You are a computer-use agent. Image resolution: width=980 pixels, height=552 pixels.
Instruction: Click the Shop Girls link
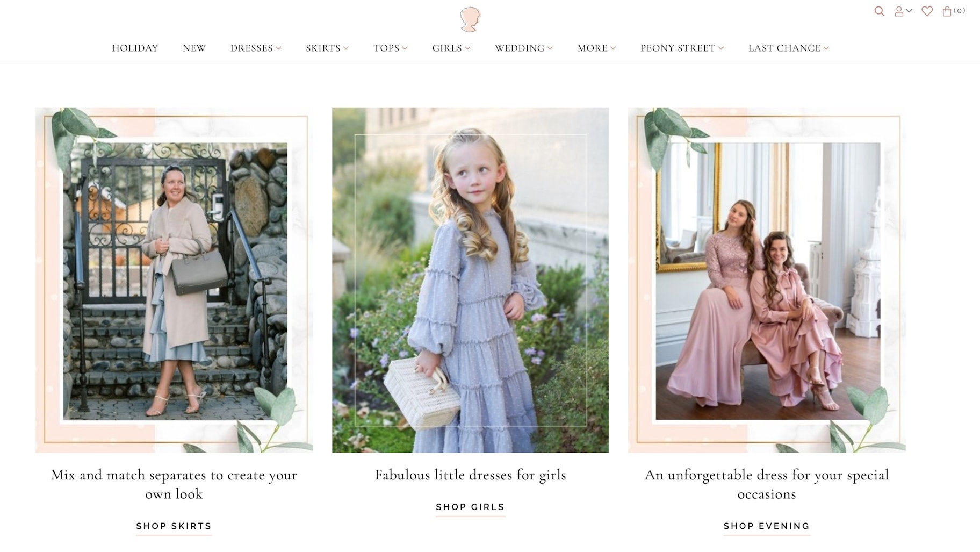coord(470,507)
